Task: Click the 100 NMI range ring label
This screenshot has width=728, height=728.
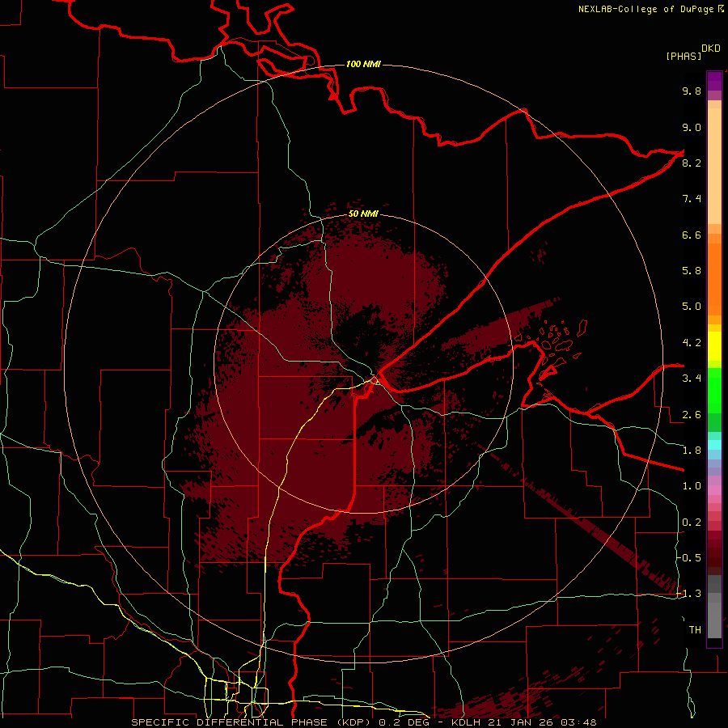Action: coord(363,64)
